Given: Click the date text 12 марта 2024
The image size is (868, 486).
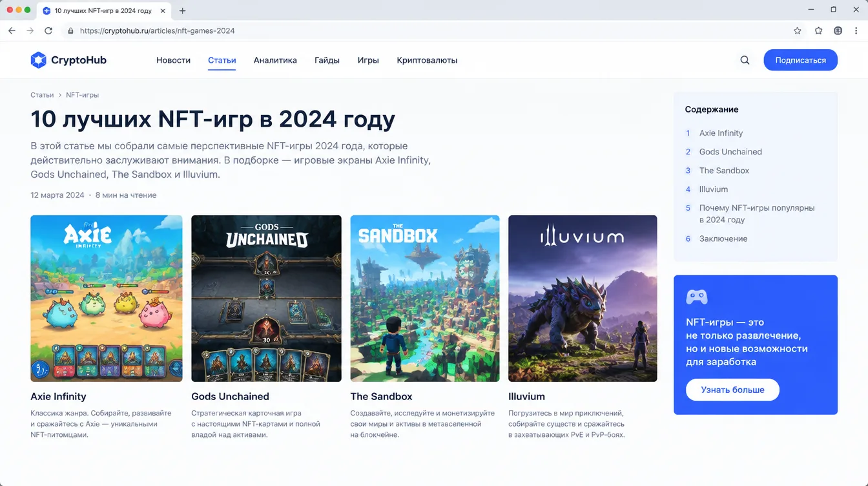Looking at the screenshot, I should pyautogui.click(x=57, y=195).
